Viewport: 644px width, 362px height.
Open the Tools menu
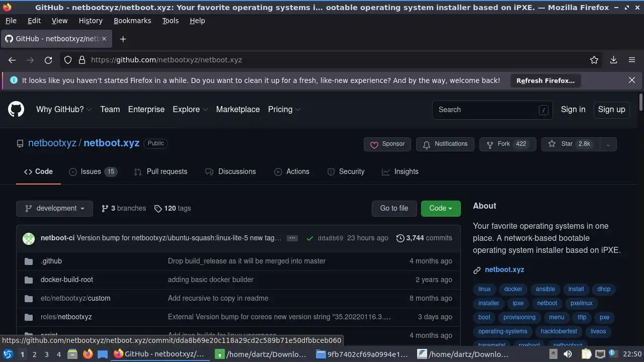pyautogui.click(x=170, y=21)
